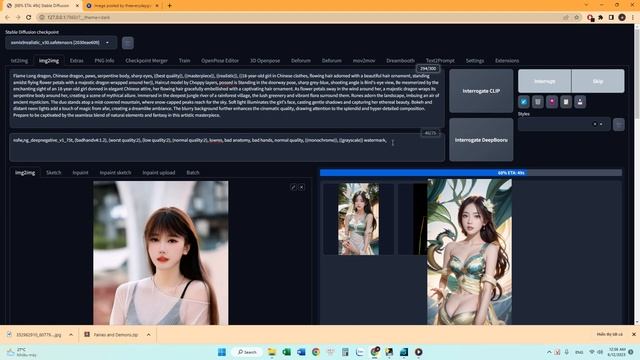Open File Explorer from taskbar

(x=272, y=352)
